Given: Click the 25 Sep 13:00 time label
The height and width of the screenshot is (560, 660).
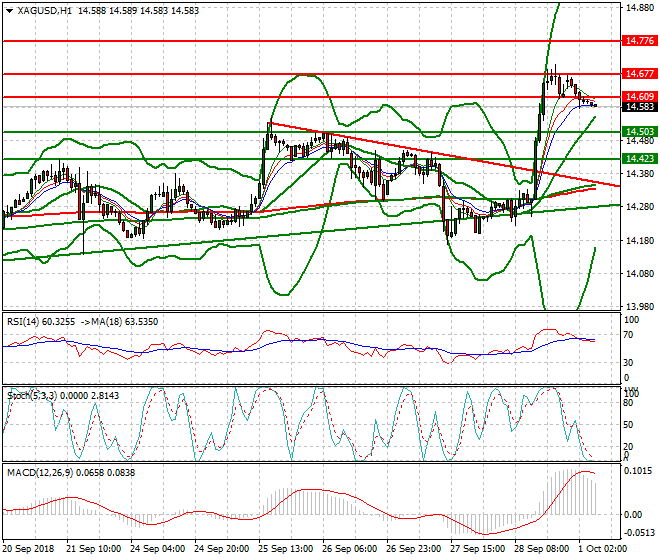Looking at the screenshot, I should click(285, 549).
